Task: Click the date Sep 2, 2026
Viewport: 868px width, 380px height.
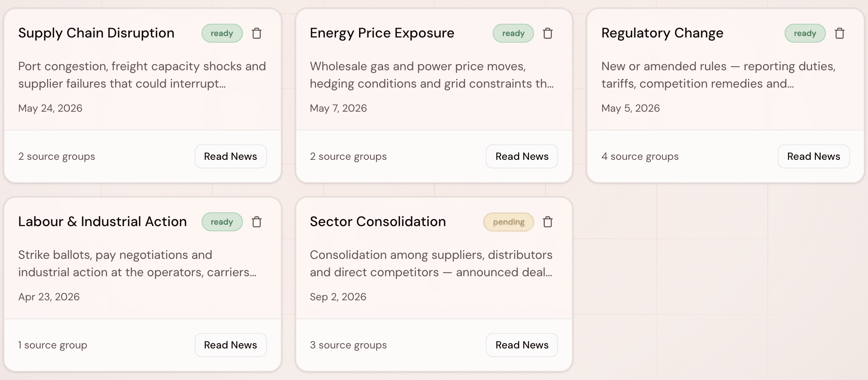Action: click(x=338, y=297)
